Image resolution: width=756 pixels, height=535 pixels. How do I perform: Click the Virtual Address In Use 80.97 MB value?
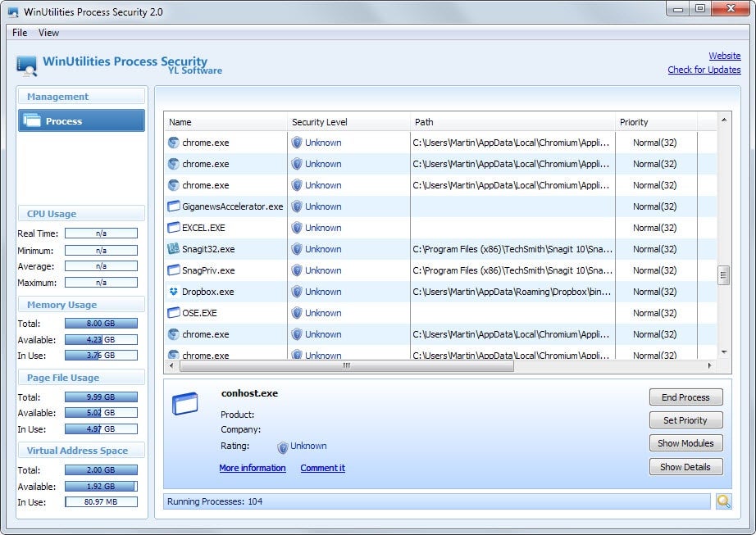point(101,501)
